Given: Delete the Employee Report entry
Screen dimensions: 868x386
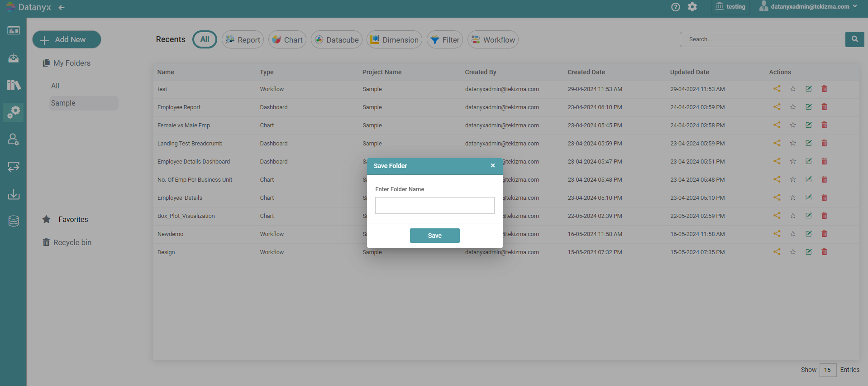Looking at the screenshot, I should (824, 107).
